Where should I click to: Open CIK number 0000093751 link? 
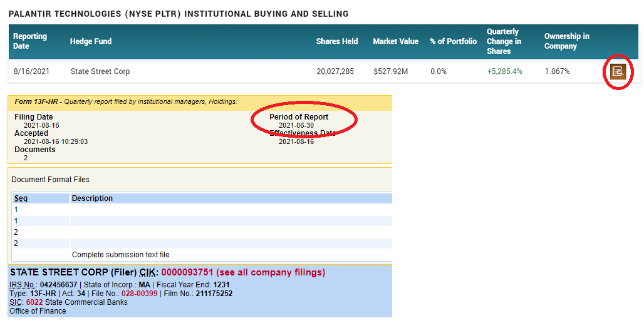click(x=187, y=273)
